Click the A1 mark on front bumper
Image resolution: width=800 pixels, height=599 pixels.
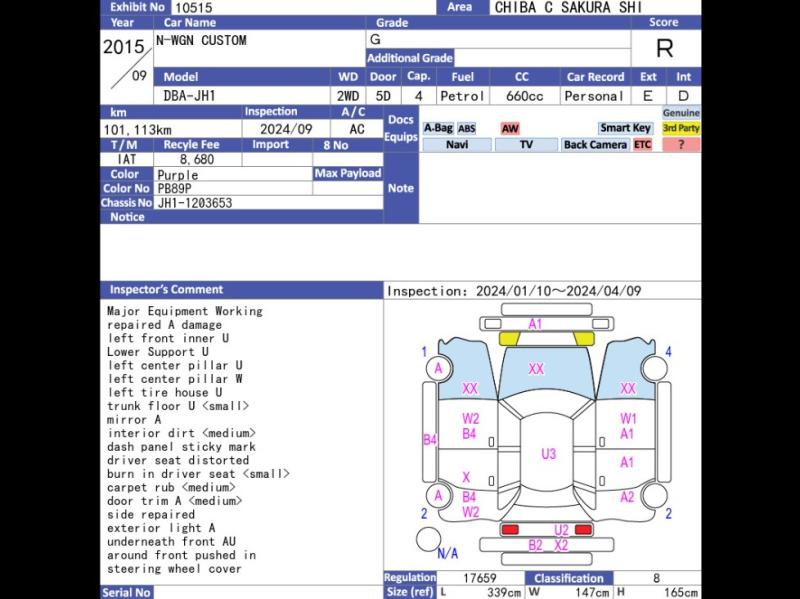point(535,324)
